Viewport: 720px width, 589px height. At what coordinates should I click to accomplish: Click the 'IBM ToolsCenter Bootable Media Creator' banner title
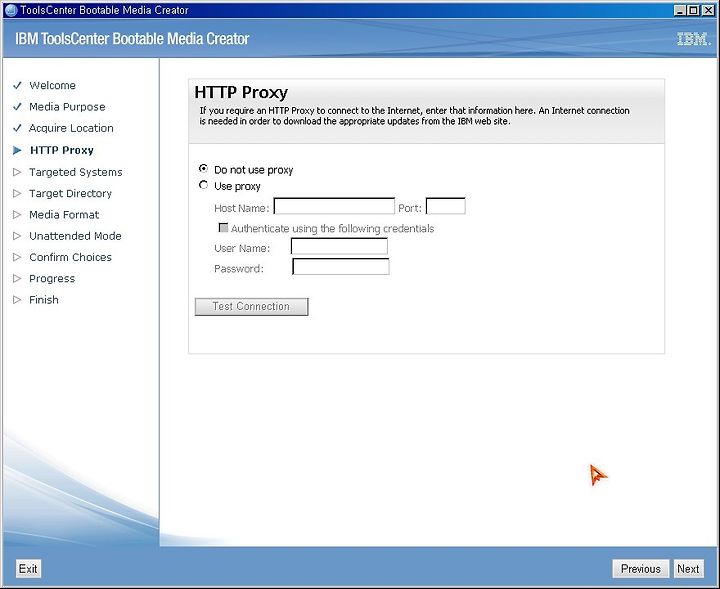(x=132, y=39)
